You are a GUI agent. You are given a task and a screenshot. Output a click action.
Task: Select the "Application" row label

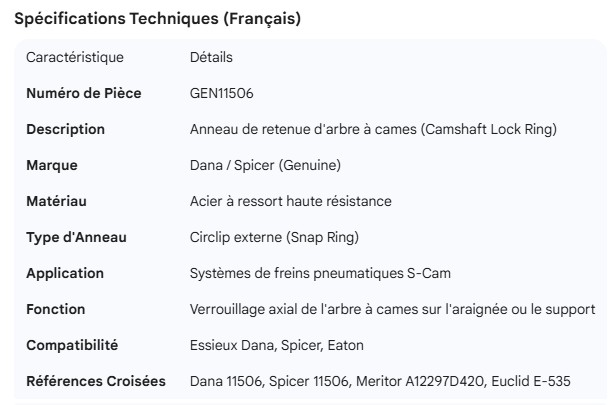point(65,273)
